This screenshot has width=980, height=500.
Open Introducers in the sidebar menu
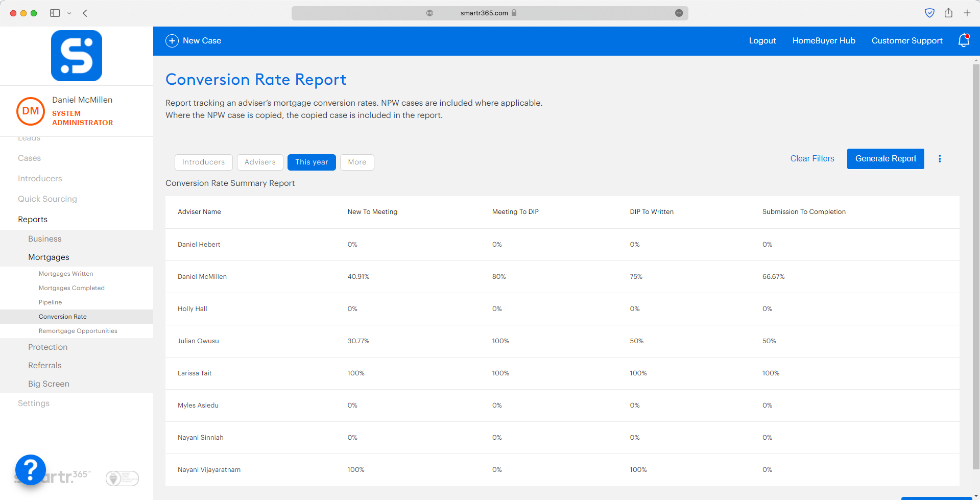click(x=40, y=179)
